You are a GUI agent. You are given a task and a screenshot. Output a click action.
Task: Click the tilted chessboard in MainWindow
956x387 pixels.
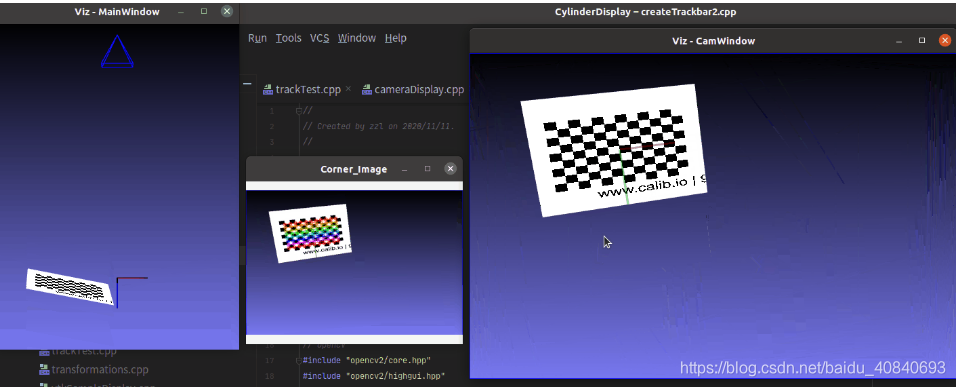(x=70, y=286)
